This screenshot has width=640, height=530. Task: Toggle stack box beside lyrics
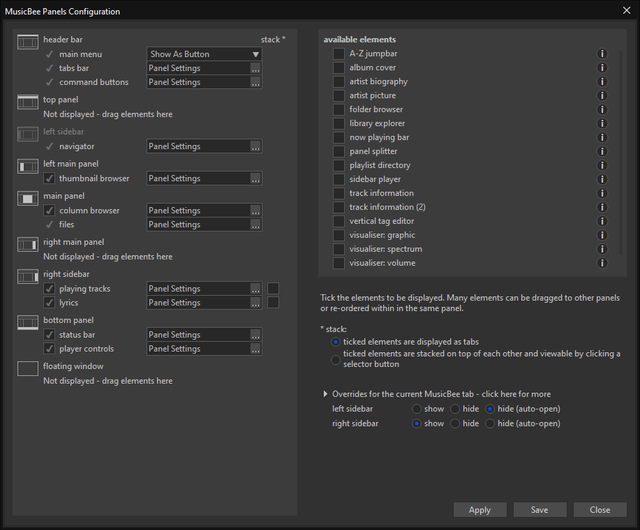(x=273, y=303)
